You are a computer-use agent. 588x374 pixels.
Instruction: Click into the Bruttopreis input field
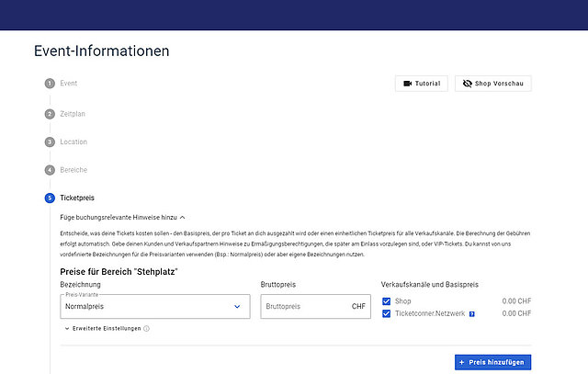pyautogui.click(x=303, y=306)
